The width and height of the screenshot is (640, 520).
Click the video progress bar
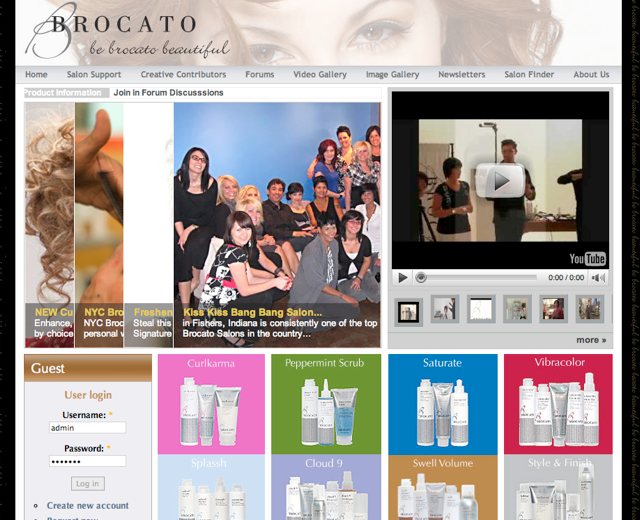tap(476, 278)
